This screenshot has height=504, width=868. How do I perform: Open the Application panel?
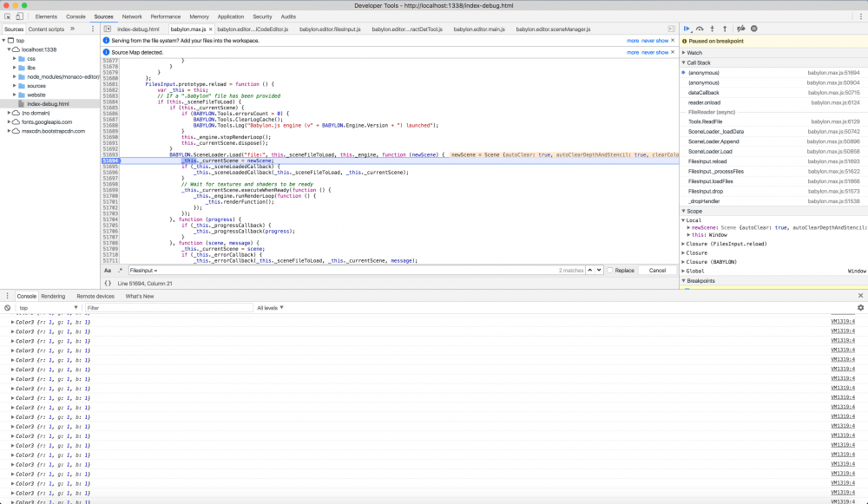pyautogui.click(x=230, y=16)
